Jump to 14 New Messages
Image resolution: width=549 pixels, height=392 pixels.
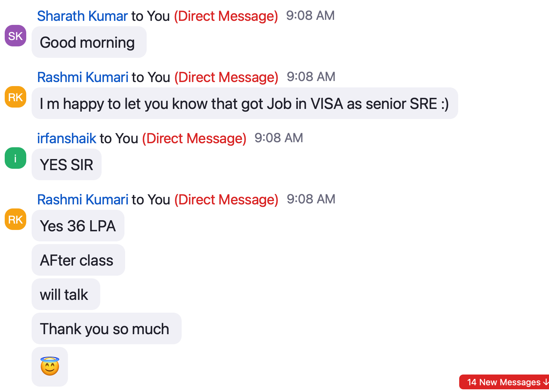504,382
